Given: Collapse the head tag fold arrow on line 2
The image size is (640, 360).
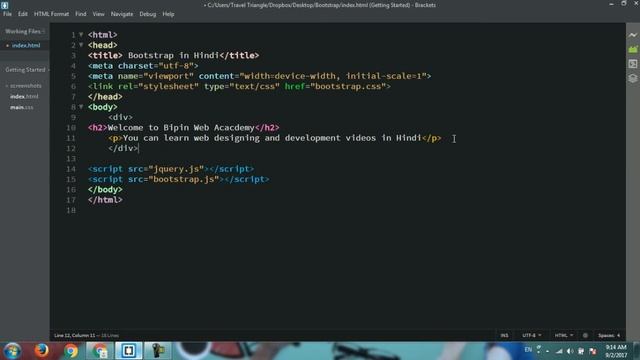Looking at the screenshot, I should 81,45.
